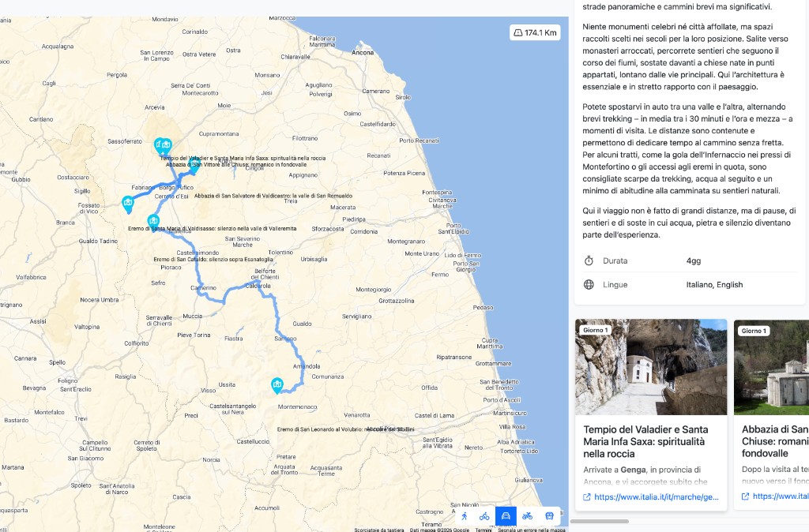Select bus transit mode icon
Viewport: 809px width, 532px height.
(x=550, y=516)
